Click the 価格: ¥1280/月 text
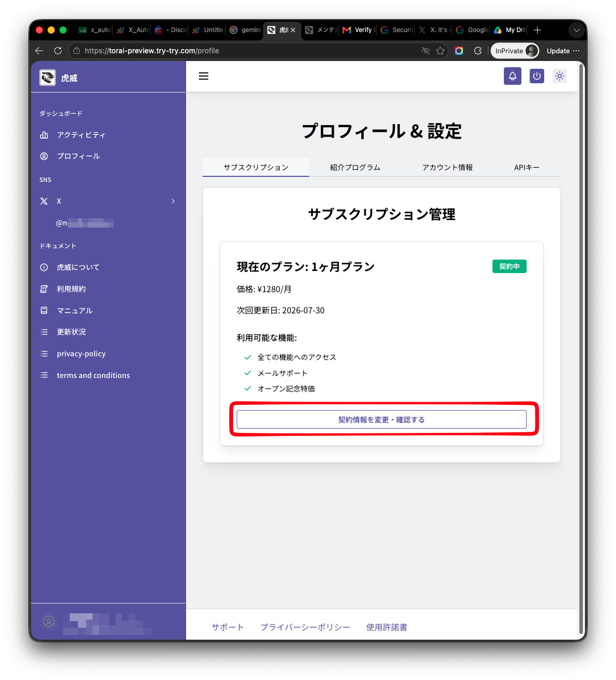Screen dimensions: 616x680 264,289
